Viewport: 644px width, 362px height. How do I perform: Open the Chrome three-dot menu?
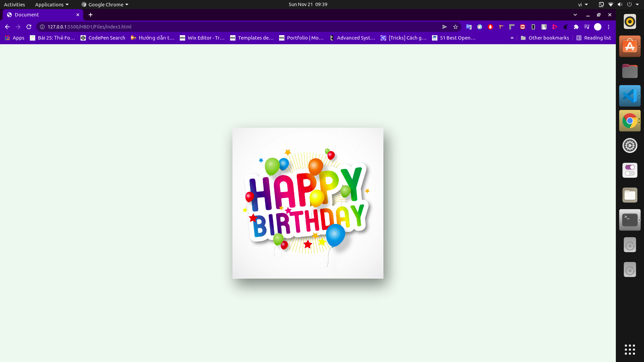coord(608,27)
